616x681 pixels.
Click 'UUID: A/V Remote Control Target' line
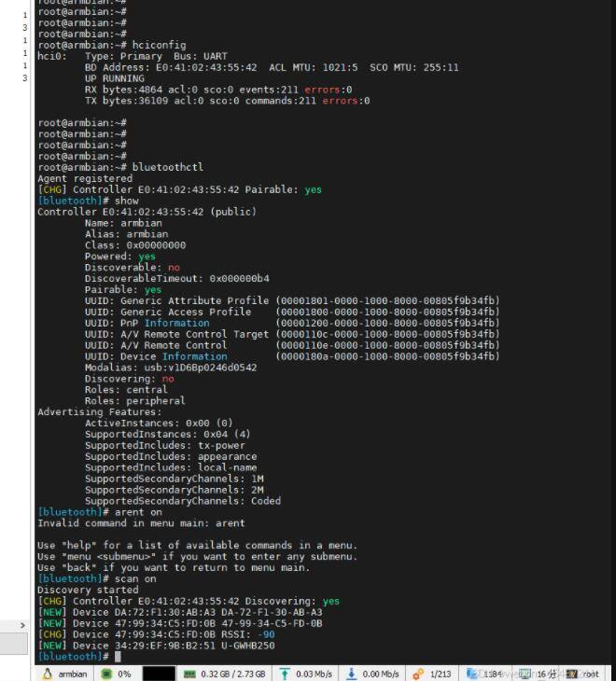292,334
